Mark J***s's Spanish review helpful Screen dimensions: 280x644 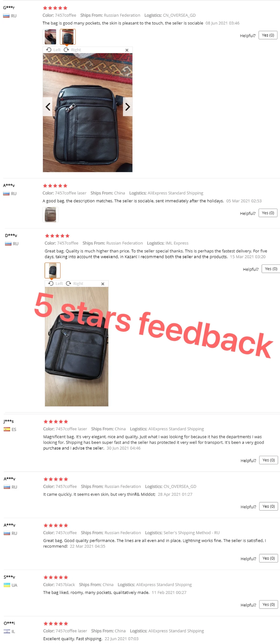point(269,460)
